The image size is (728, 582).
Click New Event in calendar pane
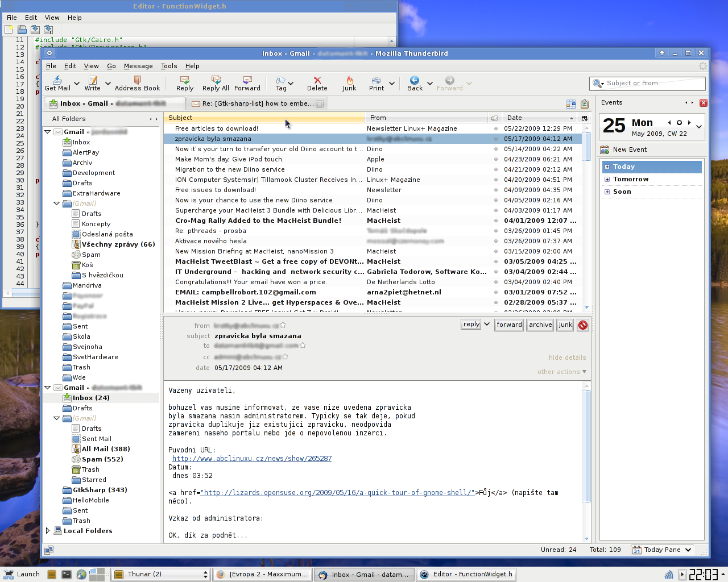(x=624, y=149)
